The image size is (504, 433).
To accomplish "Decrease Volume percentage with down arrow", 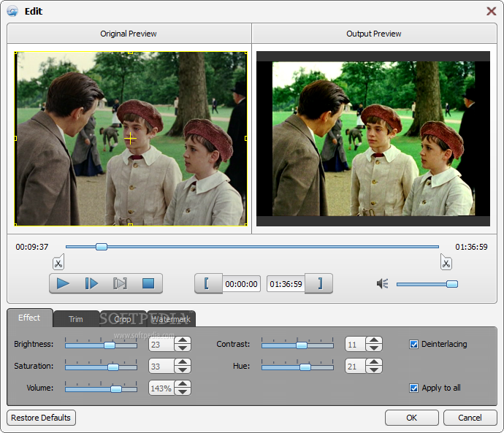I will click(183, 391).
